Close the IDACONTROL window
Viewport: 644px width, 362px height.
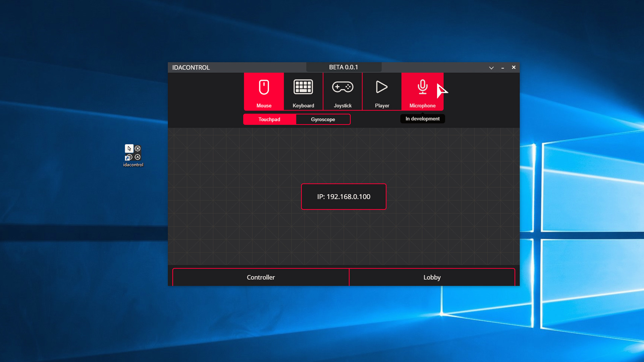[x=514, y=67]
